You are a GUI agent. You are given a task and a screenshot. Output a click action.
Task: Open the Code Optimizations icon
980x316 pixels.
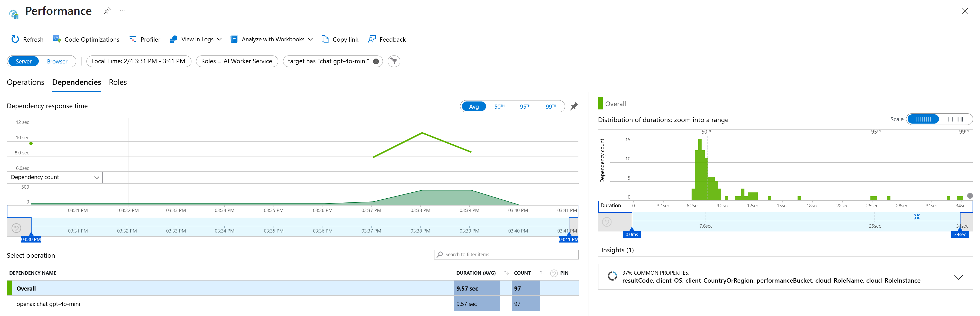(x=57, y=39)
